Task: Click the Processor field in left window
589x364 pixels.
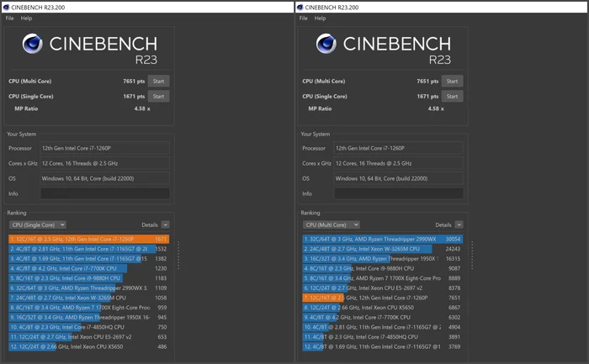Action: [105, 148]
